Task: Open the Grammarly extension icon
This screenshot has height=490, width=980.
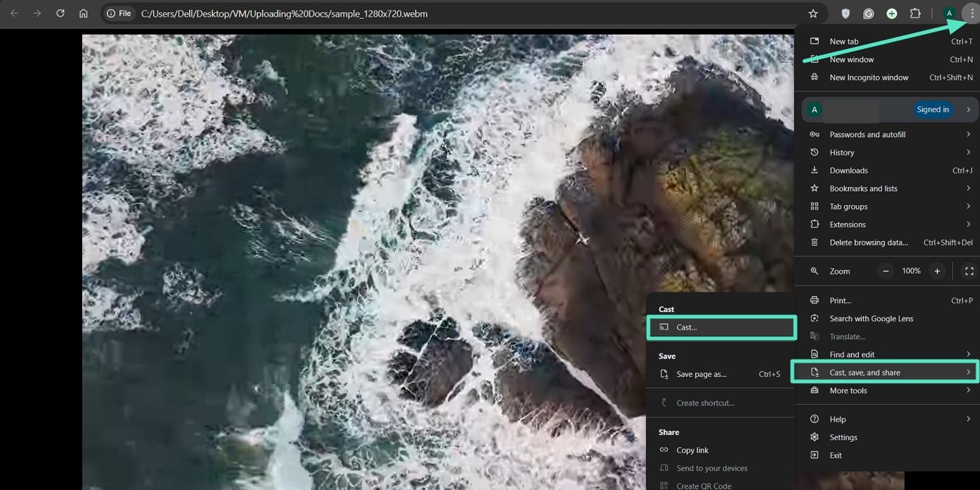Action: (x=868, y=14)
